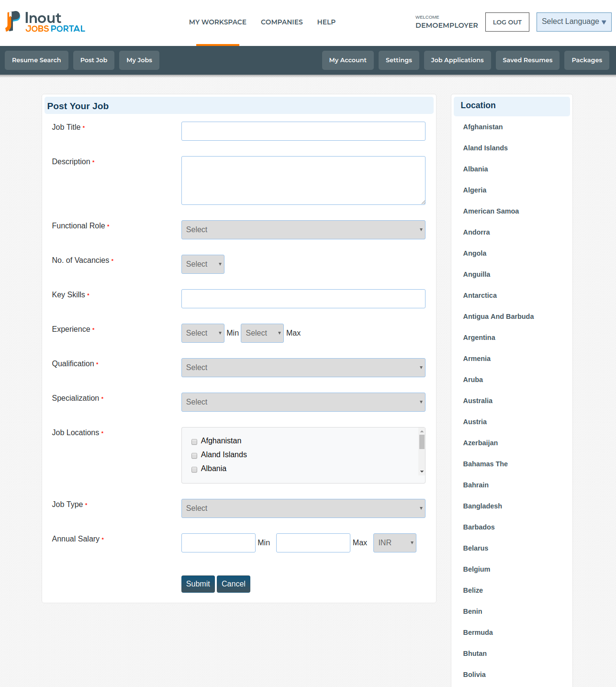The height and width of the screenshot is (687, 616).
Task: Open the Help menu
Action: (x=326, y=22)
